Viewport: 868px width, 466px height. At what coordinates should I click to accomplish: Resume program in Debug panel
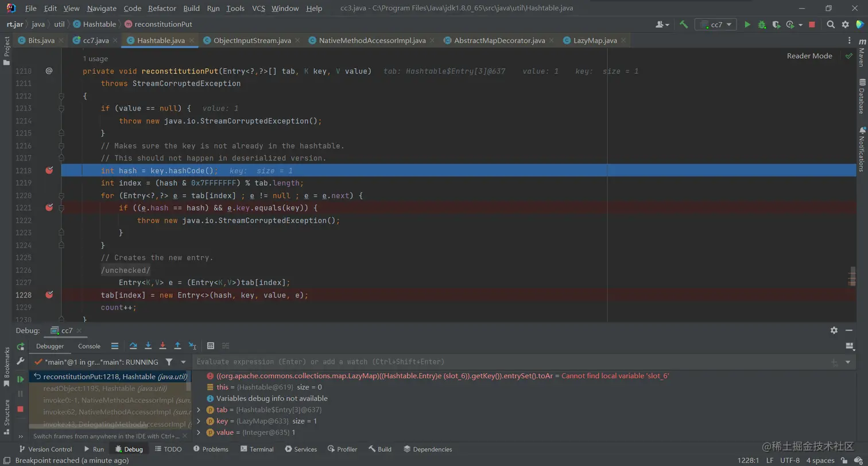click(21, 379)
